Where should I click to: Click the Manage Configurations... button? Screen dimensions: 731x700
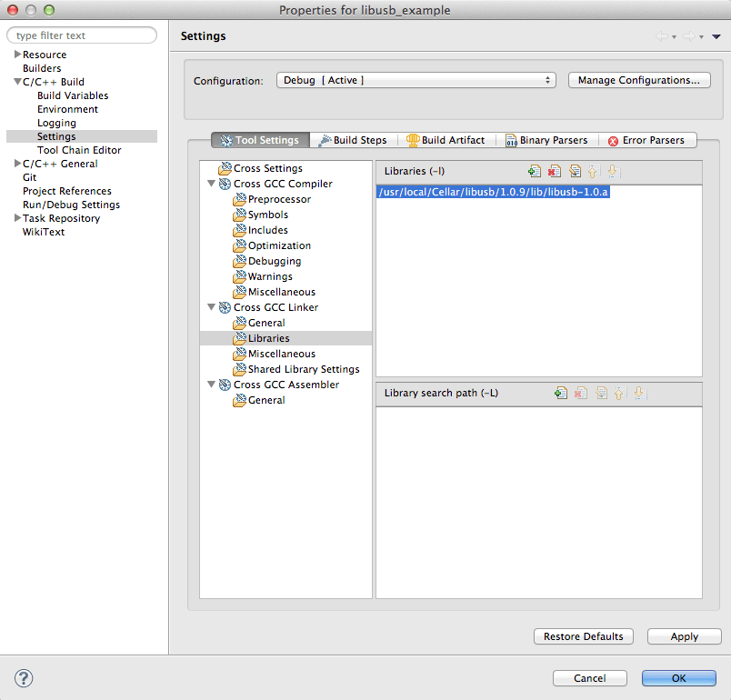coord(639,80)
